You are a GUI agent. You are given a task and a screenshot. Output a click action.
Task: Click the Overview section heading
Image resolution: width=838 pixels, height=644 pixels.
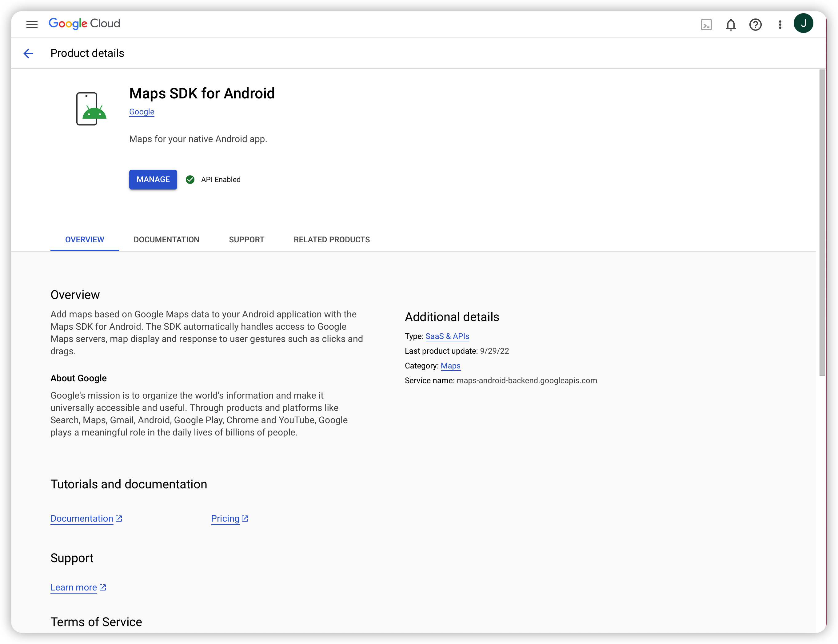click(75, 294)
